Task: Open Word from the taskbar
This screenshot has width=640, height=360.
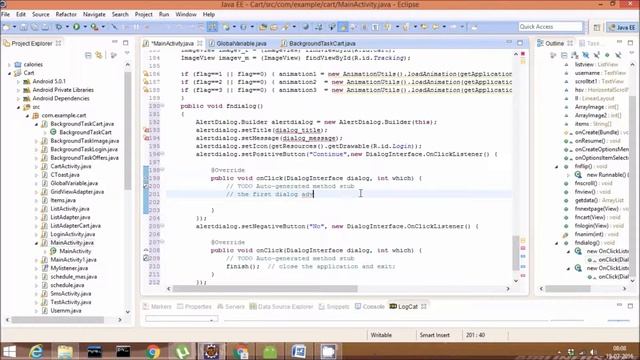Action: 299,351
